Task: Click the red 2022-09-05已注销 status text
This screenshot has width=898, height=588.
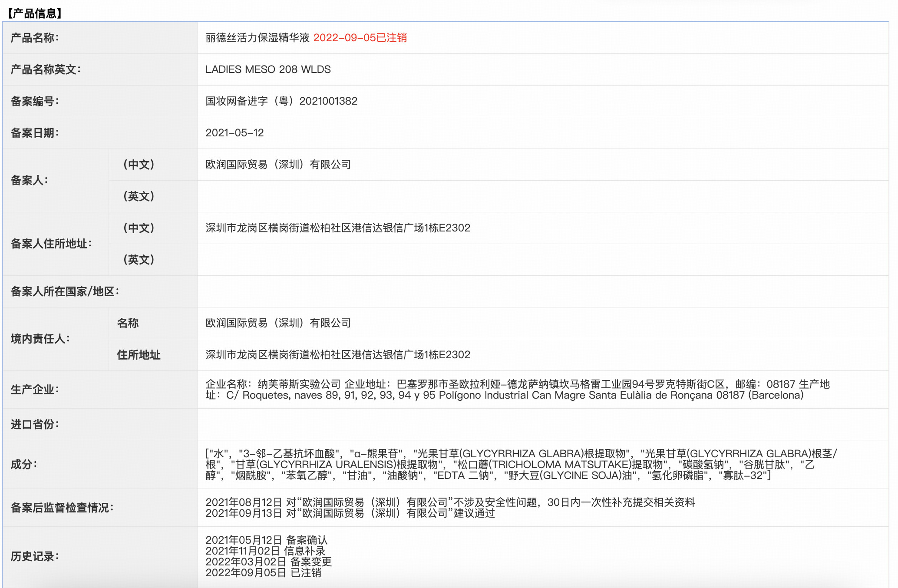Action: (x=361, y=39)
